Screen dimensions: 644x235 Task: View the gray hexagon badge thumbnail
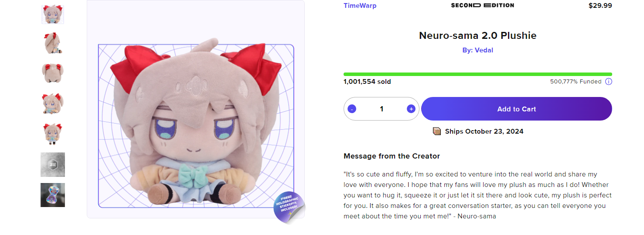(x=53, y=165)
